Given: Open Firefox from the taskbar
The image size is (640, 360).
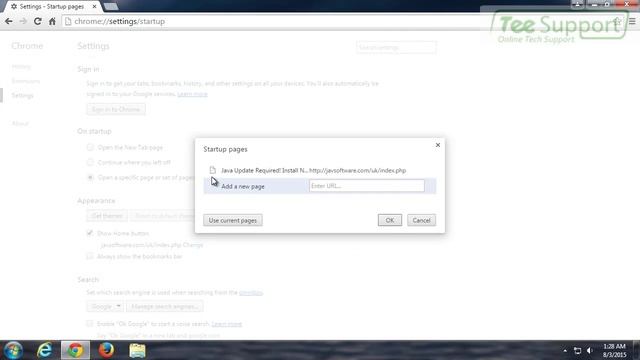Looking at the screenshot, I should 106,350.
